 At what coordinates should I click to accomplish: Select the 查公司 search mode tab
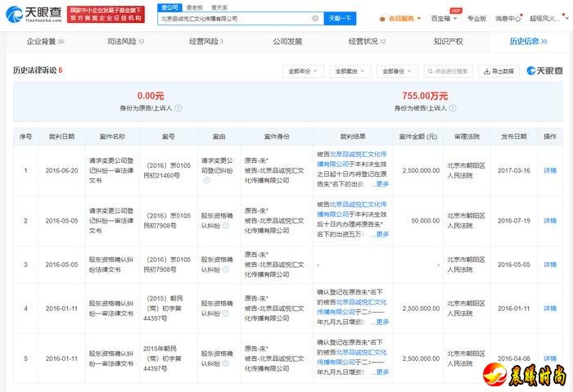coord(169,7)
